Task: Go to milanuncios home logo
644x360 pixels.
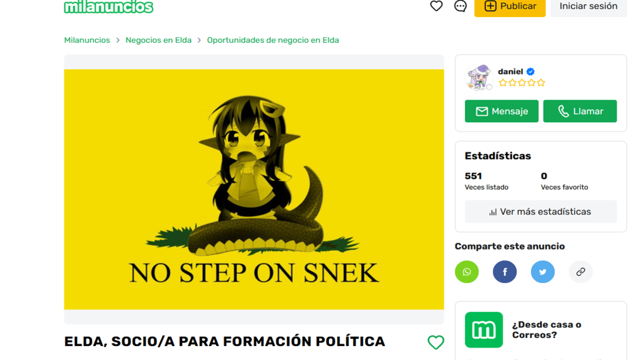Action: click(108, 7)
